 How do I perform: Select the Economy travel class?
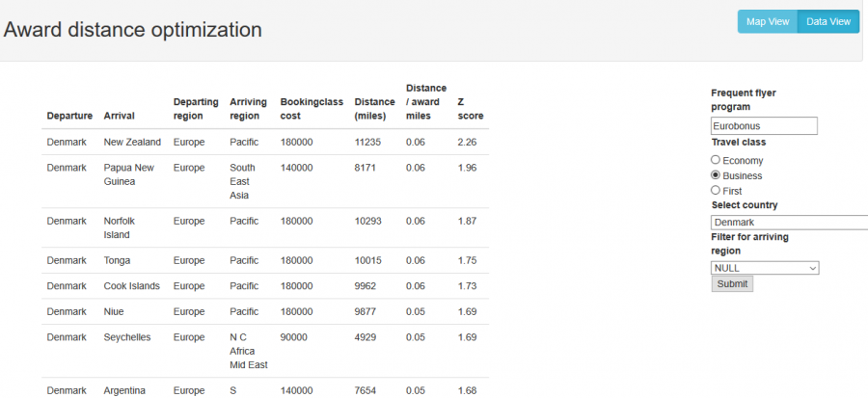pos(716,160)
